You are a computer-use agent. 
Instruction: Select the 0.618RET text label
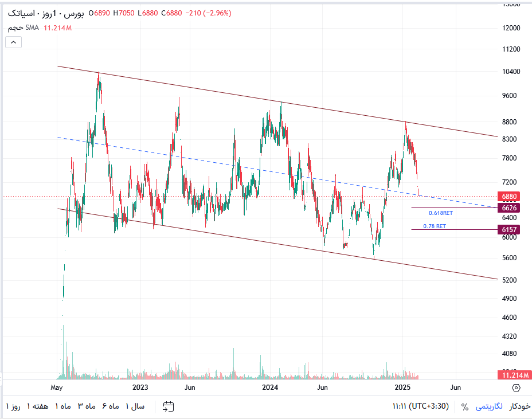coord(441,213)
